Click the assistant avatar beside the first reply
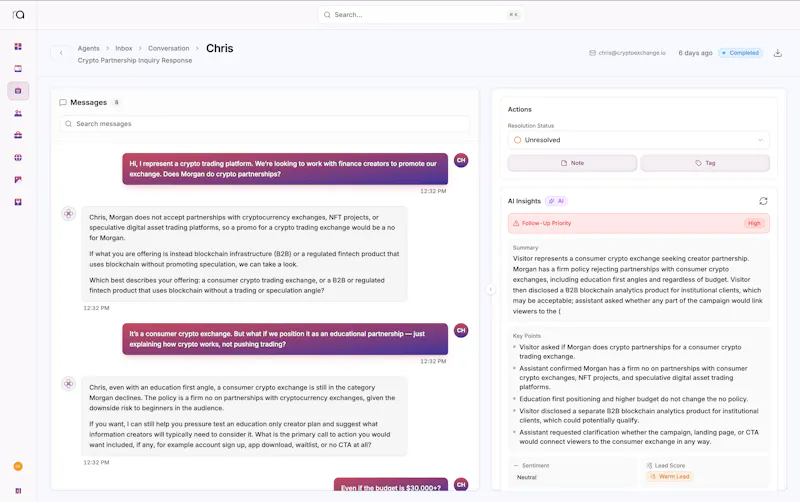The height and width of the screenshot is (502, 800). click(x=68, y=213)
